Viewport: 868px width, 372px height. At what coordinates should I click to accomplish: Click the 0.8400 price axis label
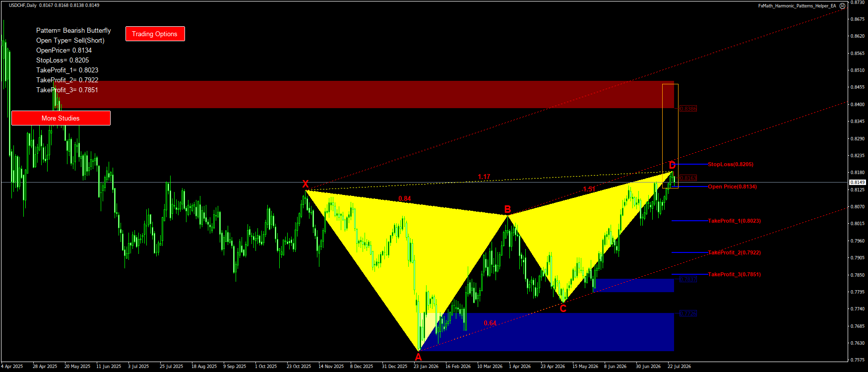[858, 105]
